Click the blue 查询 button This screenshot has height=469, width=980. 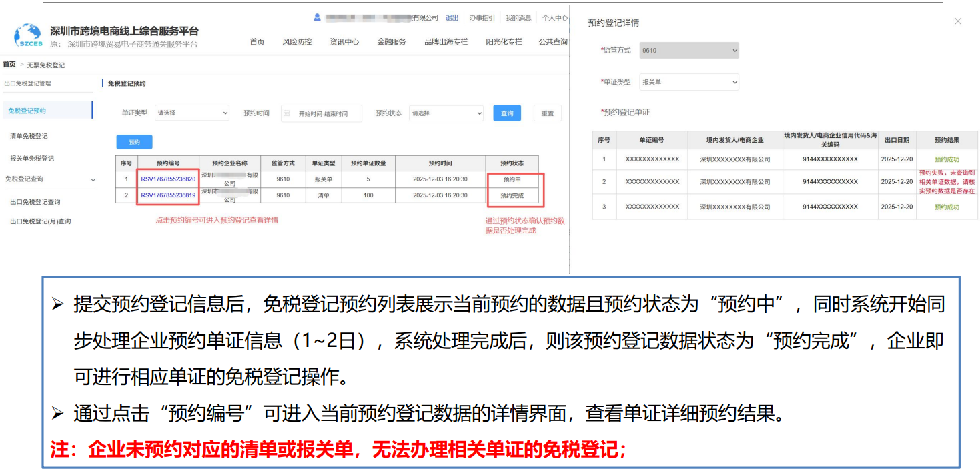(x=507, y=113)
